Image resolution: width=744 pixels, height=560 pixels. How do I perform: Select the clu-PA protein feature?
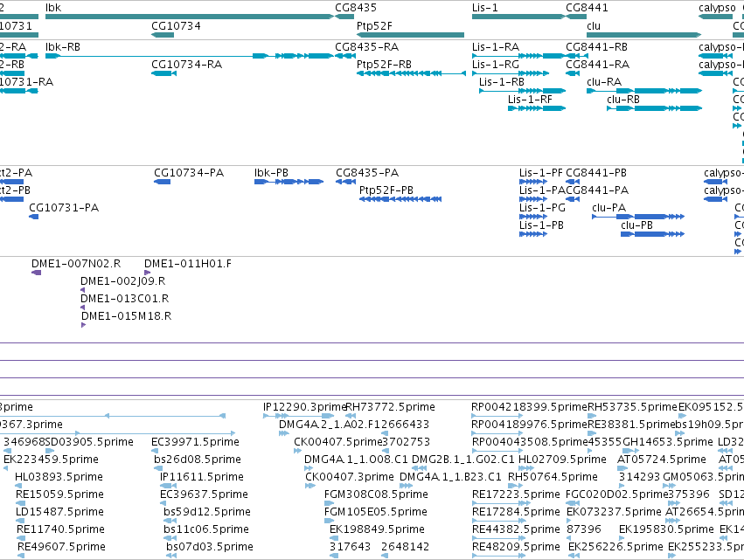pyautogui.click(x=638, y=217)
